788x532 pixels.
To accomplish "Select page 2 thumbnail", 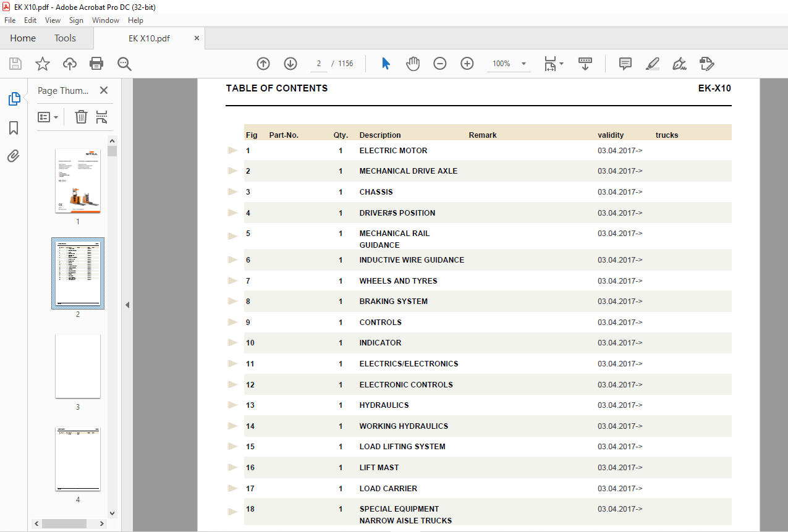I will point(78,273).
